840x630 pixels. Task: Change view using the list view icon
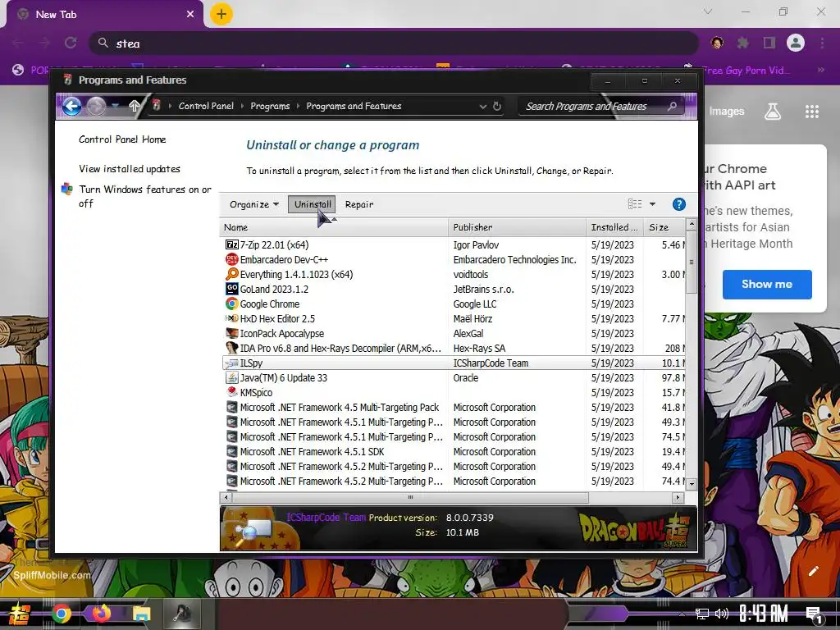(635, 204)
